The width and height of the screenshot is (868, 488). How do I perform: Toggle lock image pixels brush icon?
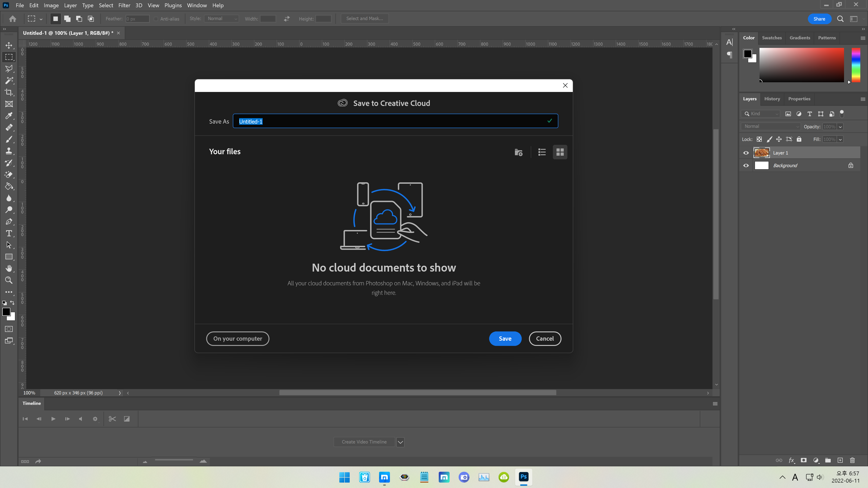769,139
